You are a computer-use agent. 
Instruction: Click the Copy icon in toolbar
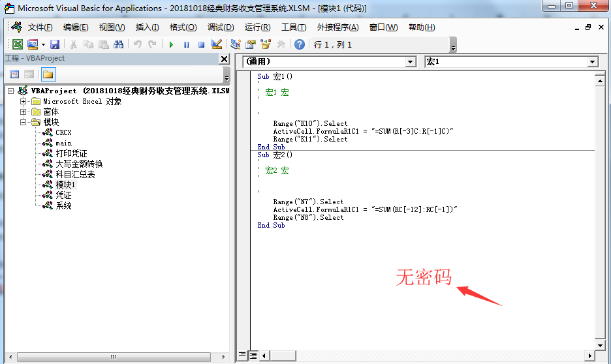[x=89, y=44]
